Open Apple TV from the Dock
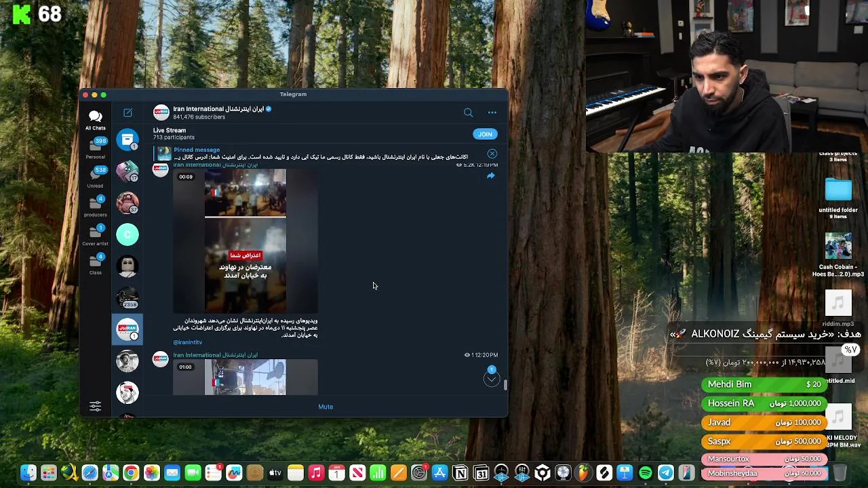 click(275, 473)
